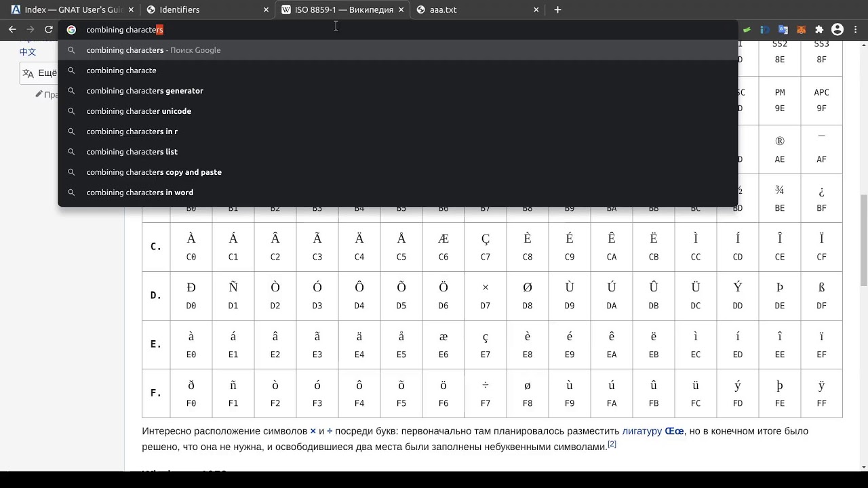Click the browser back arrow

12,30
